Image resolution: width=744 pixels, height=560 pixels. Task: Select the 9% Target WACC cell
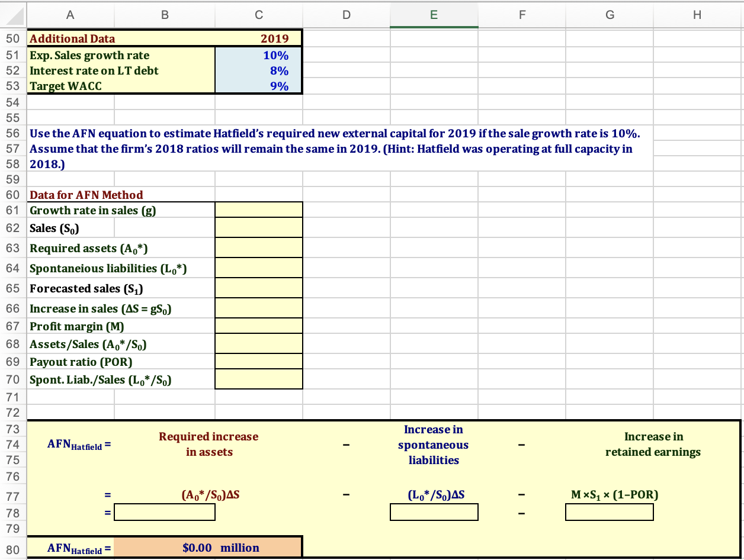coord(259,86)
